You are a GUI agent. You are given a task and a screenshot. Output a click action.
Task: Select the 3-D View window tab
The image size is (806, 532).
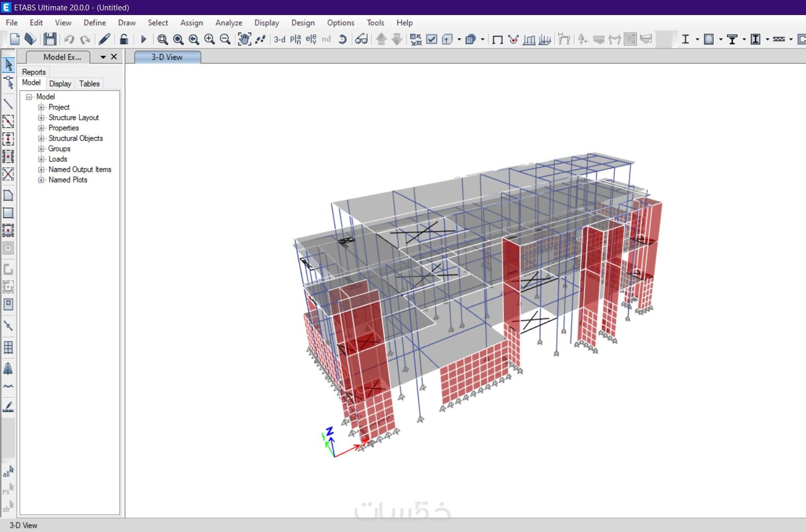click(x=167, y=57)
